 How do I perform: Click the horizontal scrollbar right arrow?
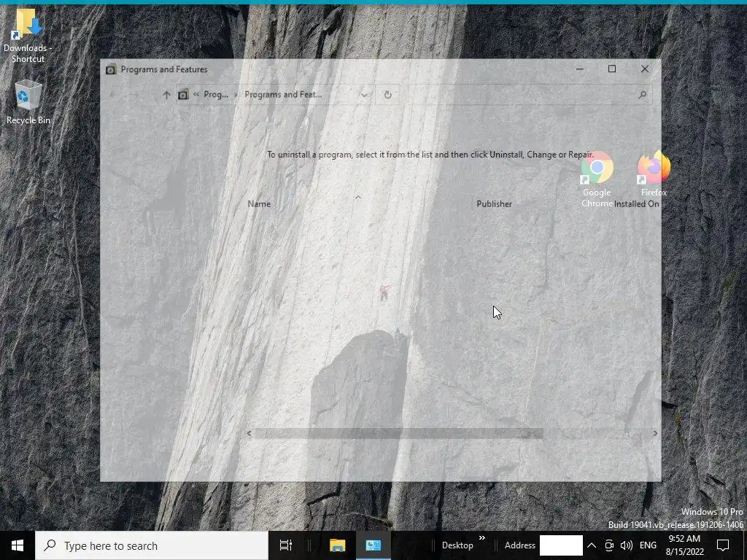tap(655, 433)
